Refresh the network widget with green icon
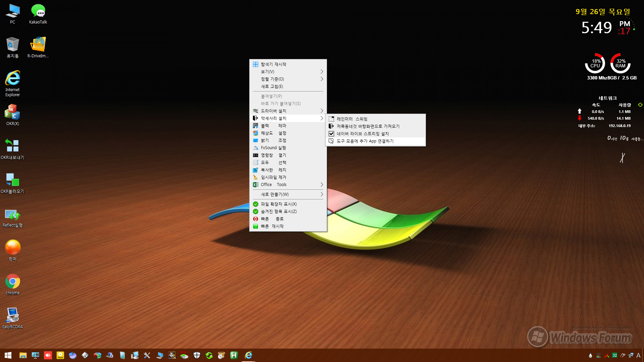 coord(640,105)
